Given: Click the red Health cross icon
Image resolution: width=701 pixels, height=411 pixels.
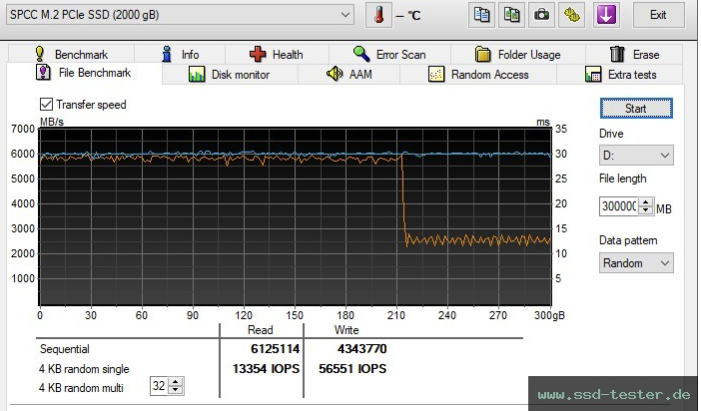Looking at the screenshot, I should click(258, 54).
